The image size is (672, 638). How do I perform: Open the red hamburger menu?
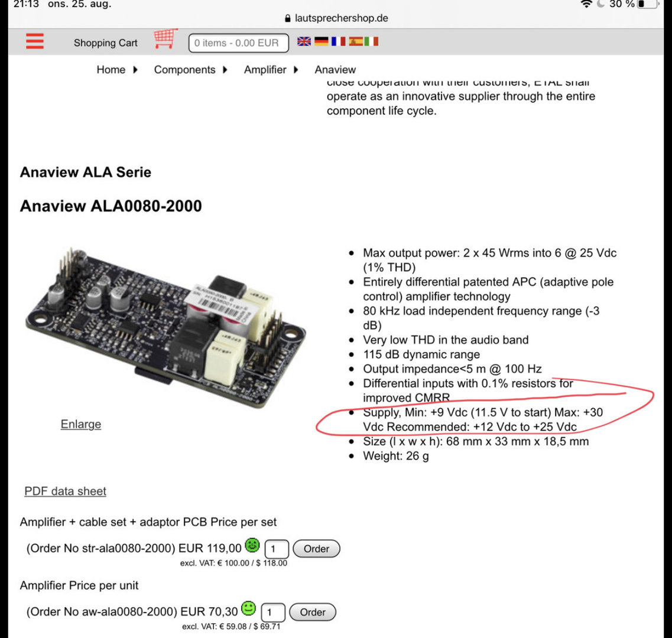[x=35, y=41]
